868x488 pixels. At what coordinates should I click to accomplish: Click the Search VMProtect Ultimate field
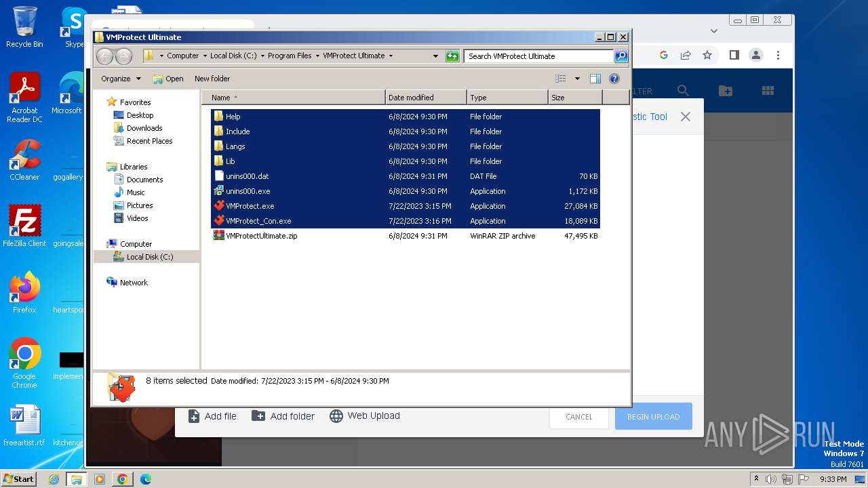tap(539, 56)
